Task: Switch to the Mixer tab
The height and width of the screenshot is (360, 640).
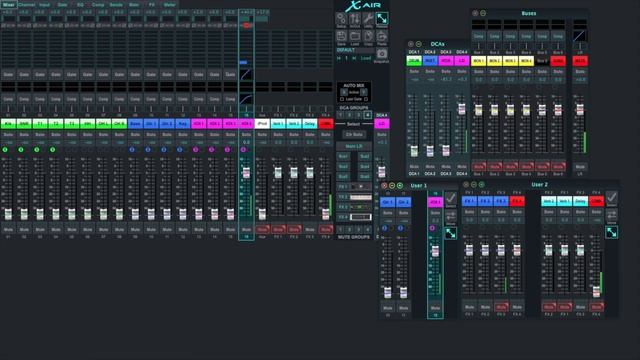Action: [x=8, y=4]
